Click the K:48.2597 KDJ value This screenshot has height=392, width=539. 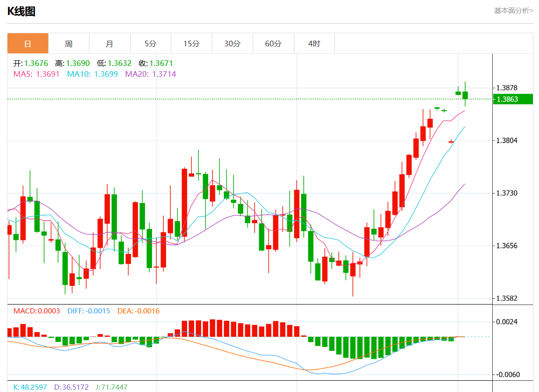(30, 387)
